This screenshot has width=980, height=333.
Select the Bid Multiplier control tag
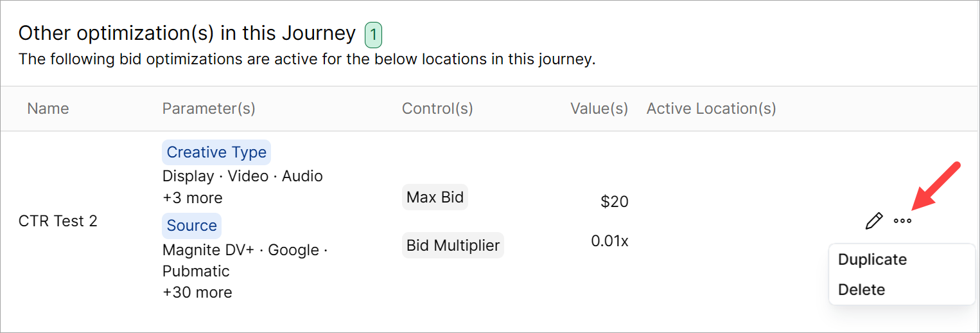[453, 246]
